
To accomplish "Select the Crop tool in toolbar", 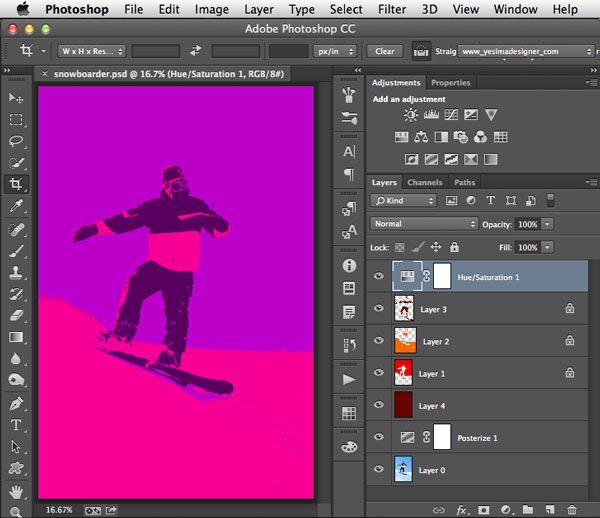I will pos(16,185).
